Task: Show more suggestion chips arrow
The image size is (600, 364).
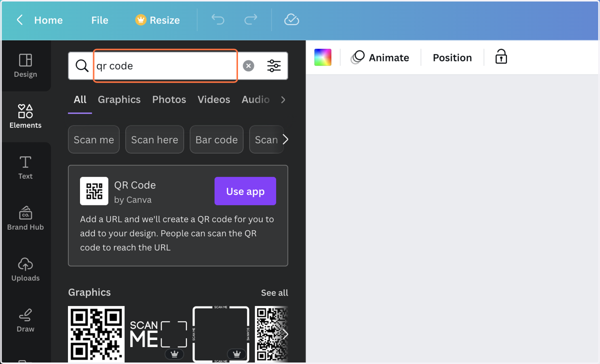Action: pyautogui.click(x=285, y=139)
